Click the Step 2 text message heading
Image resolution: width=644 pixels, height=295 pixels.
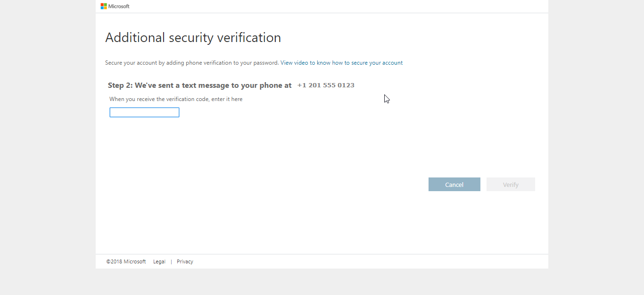point(199,85)
